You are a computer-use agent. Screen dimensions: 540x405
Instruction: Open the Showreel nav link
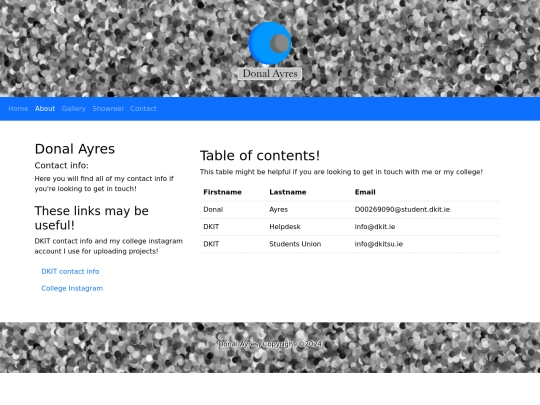108,108
